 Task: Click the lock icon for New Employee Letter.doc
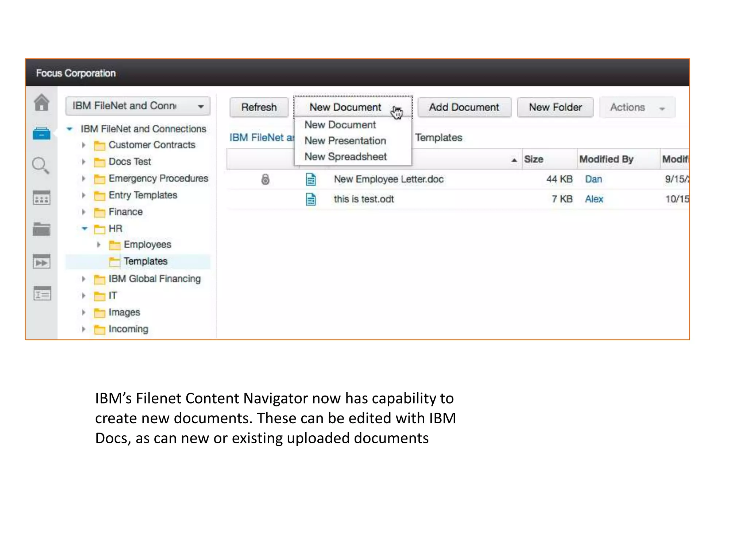tap(265, 179)
